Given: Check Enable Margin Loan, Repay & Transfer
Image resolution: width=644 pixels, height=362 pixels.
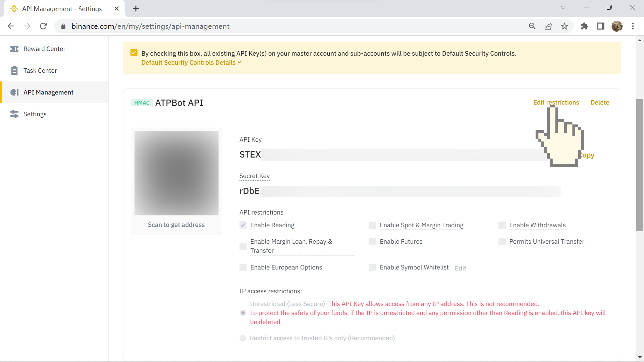Looking at the screenshot, I should click(x=243, y=246).
